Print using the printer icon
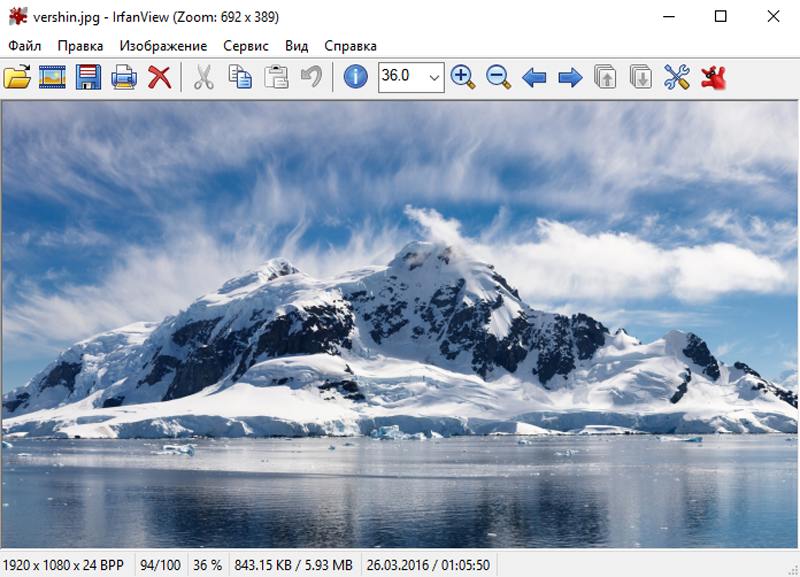This screenshot has width=800, height=577. click(124, 78)
